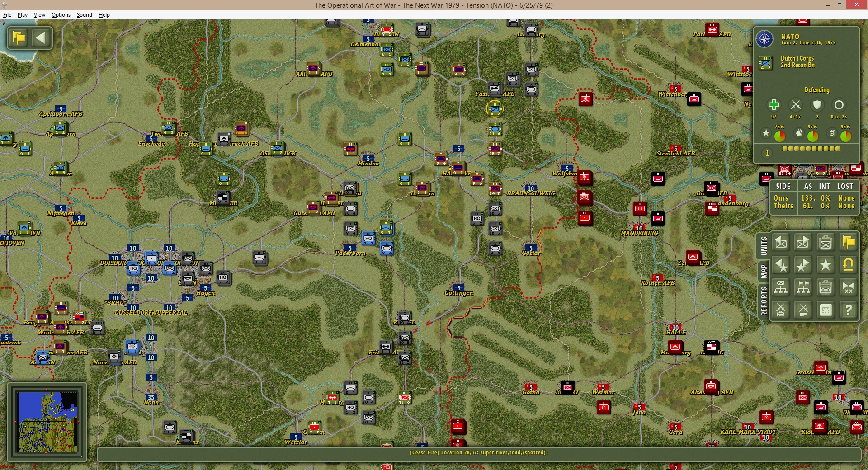Select the next unit button in Units panel
Image resolution: width=868 pixels, height=470 pixels.
click(803, 243)
